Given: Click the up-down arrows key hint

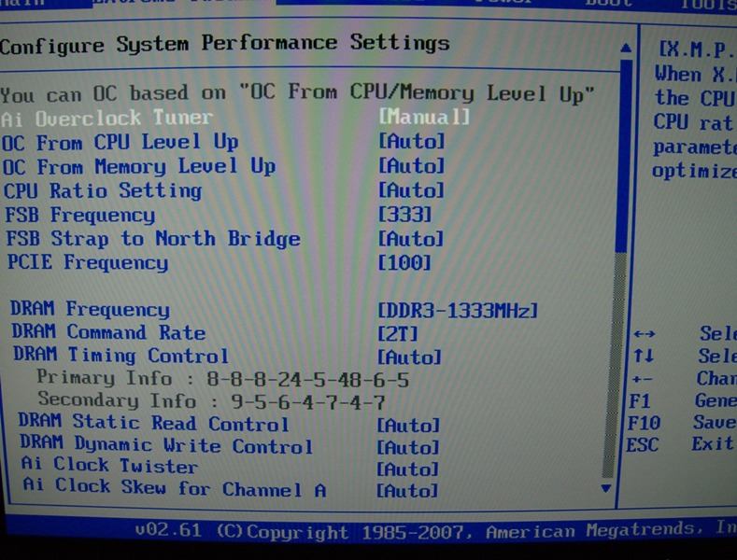Looking at the screenshot, I should [x=643, y=356].
